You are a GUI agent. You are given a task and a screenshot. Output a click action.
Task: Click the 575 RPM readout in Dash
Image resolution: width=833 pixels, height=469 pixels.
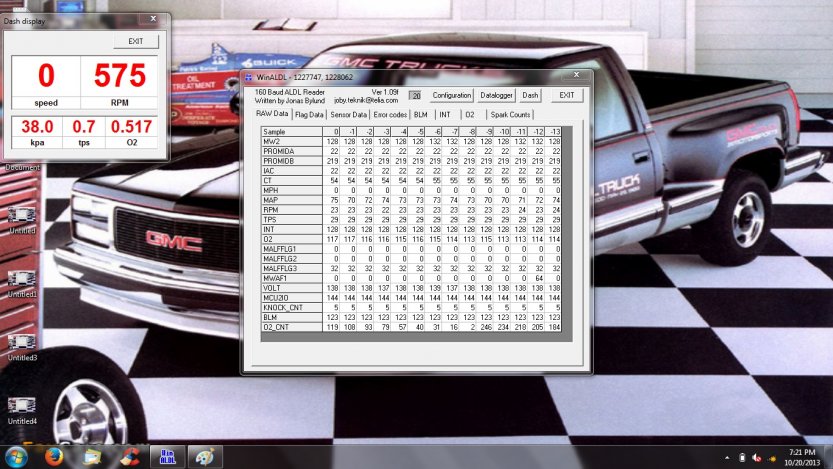(x=120, y=75)
